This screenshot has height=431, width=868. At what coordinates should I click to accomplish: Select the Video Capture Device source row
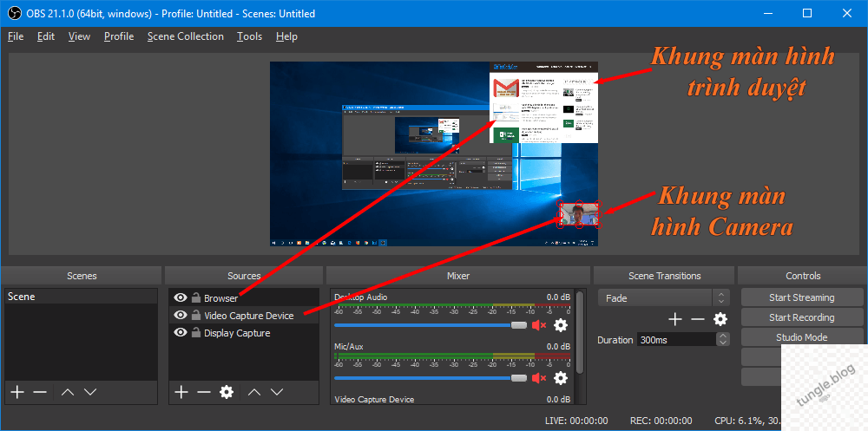point(244,315)
